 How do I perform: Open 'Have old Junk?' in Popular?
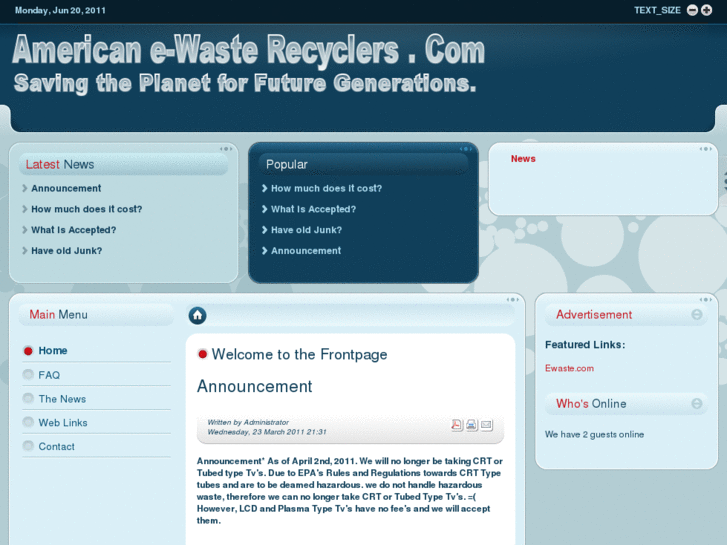pyautogui.click(x=306, y=230)
